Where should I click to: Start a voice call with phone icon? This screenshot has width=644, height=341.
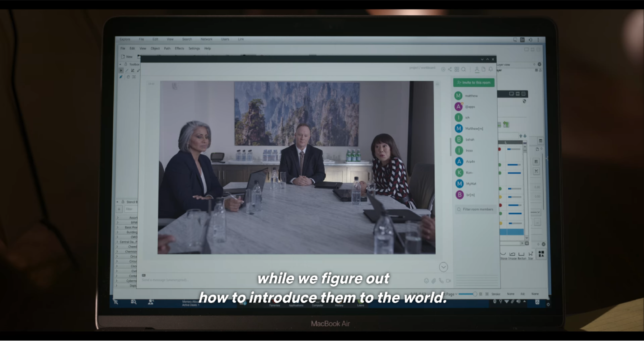441,280
